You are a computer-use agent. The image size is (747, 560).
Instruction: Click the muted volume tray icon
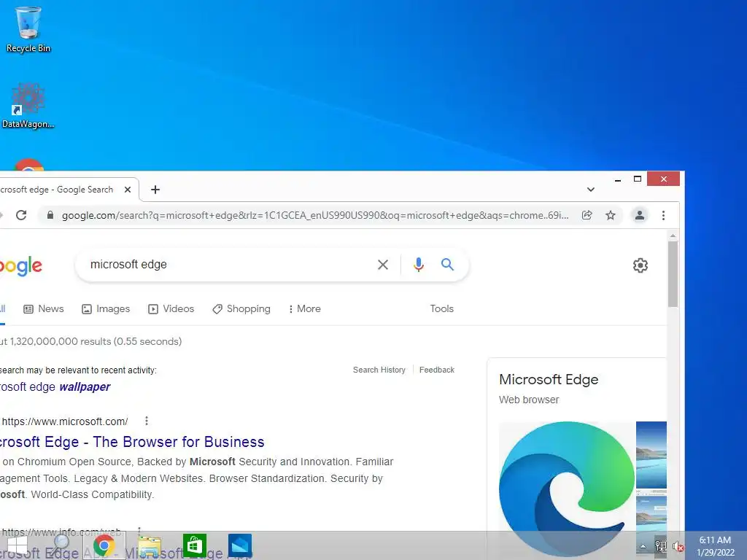[678, 546]
